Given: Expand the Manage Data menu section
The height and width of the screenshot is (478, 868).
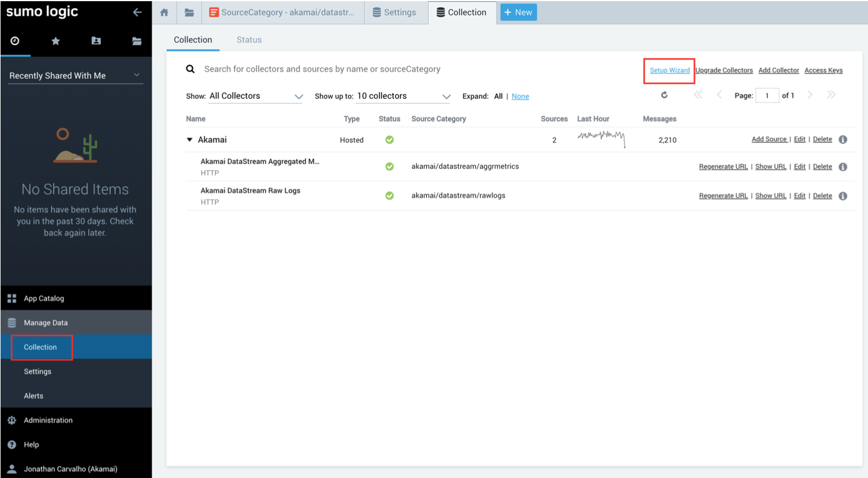Looking at the screenshot, I should point(76,323).
